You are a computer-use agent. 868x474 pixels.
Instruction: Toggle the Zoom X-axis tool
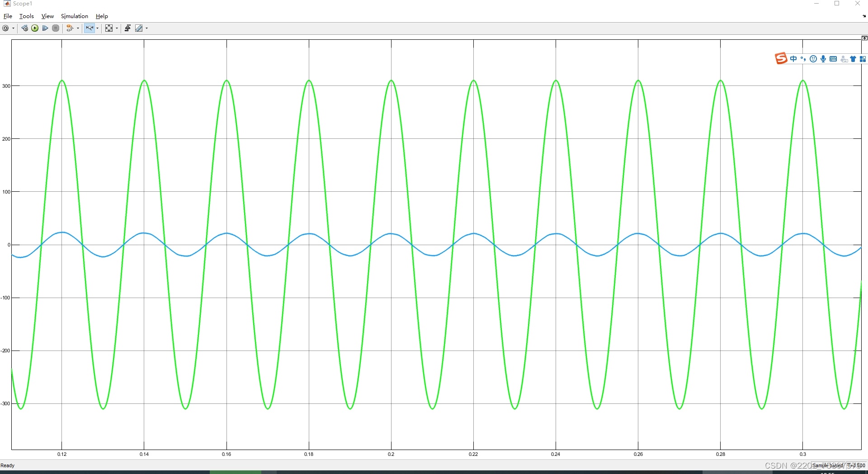[90, 28]
